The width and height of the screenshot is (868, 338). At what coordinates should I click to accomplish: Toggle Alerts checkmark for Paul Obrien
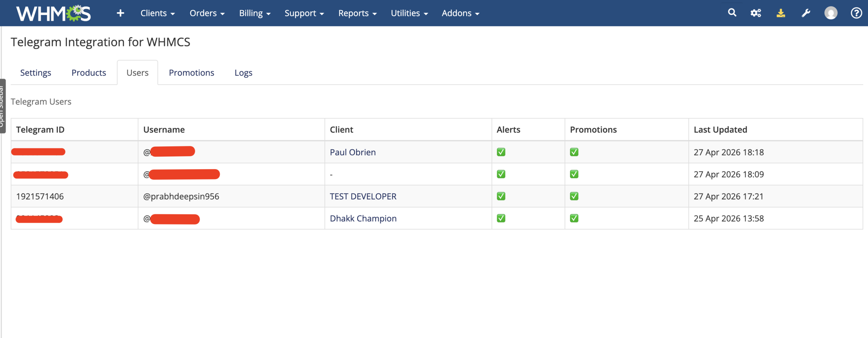pyautogui.click(x=501, y=152)
